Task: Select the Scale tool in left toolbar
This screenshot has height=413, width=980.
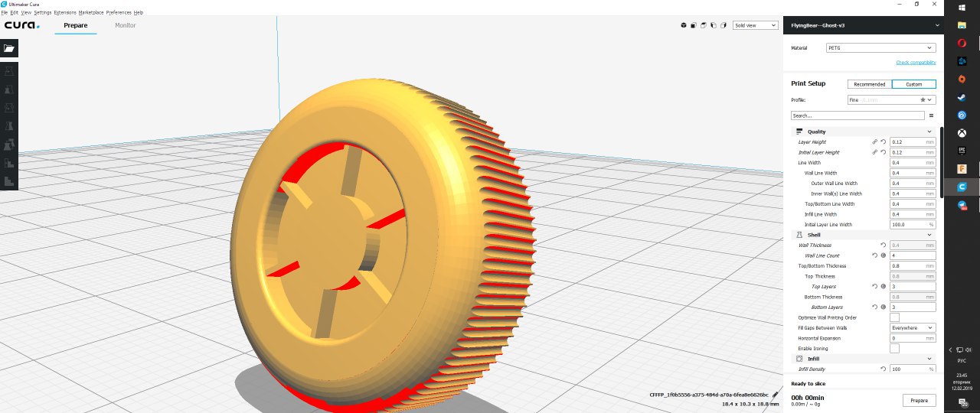Action: click(x=9, y=89)
